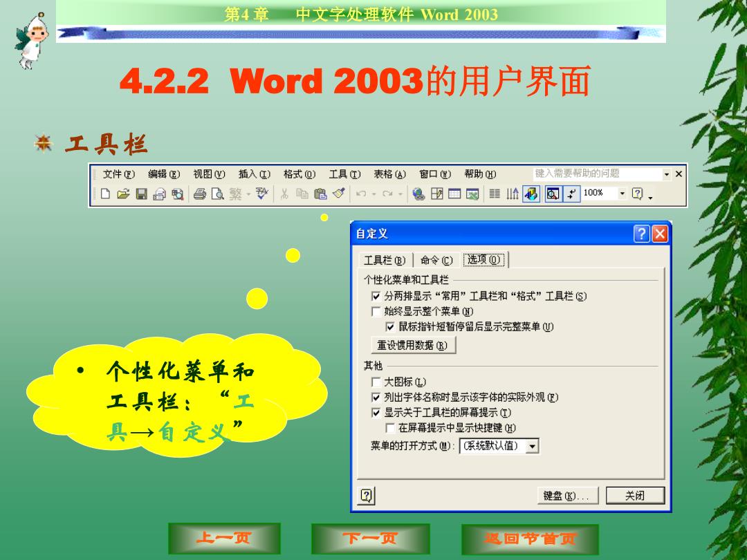Click the 键盘(K)... button

coord(566,496)
